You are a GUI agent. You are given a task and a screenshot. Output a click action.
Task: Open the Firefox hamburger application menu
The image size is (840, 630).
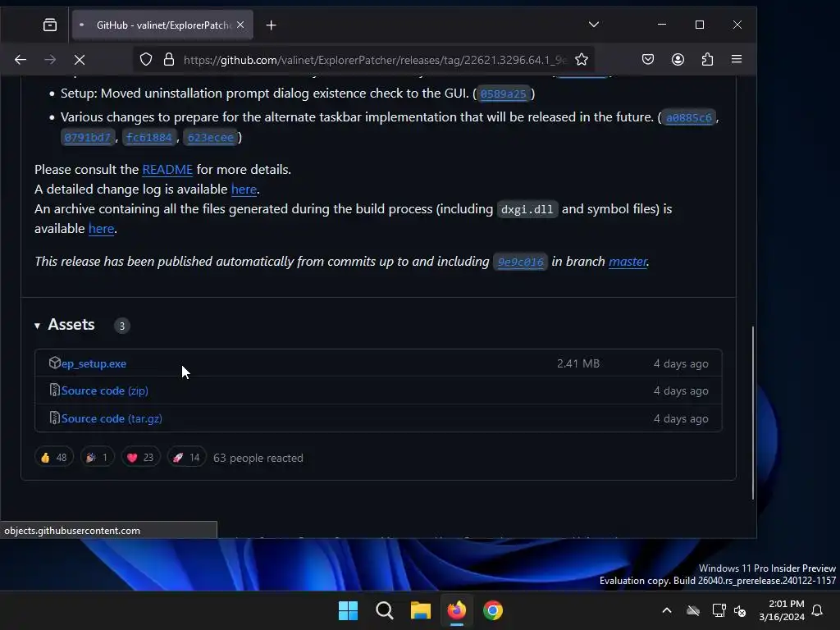click(x=737, y=59)
